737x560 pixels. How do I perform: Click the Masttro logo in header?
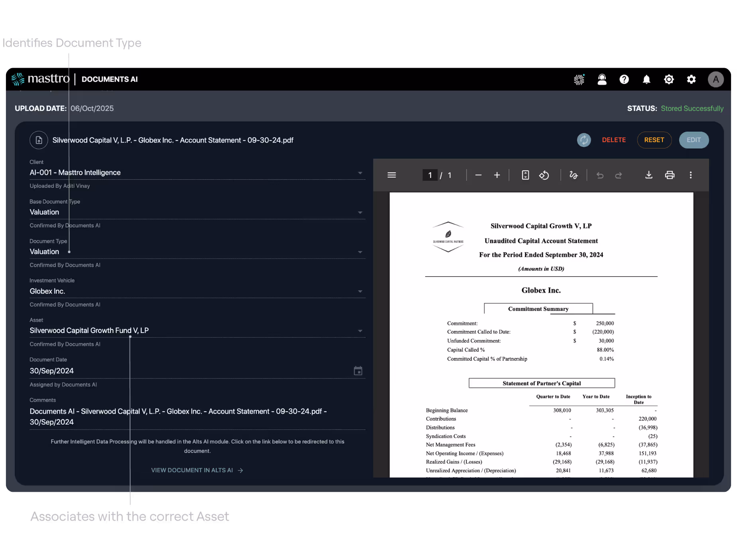pos(40,79)
